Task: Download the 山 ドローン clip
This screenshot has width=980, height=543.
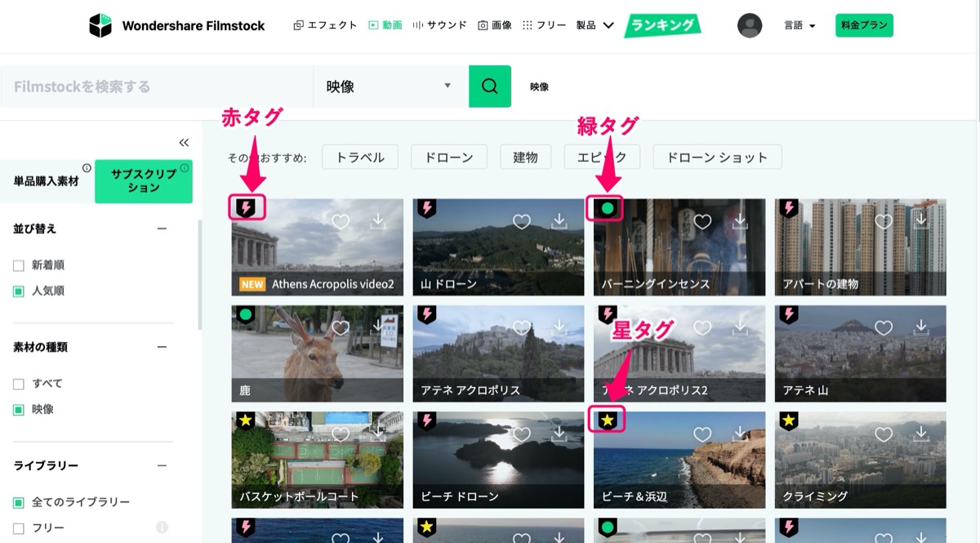Action: (559, 220)
